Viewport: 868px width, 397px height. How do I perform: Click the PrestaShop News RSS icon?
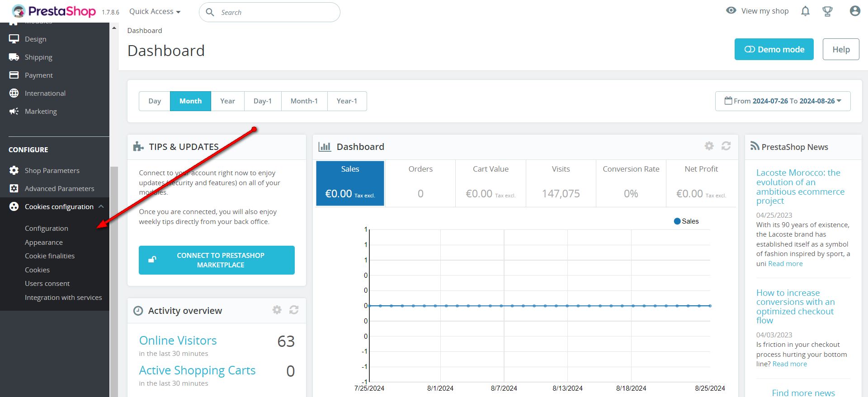point(755,146)
